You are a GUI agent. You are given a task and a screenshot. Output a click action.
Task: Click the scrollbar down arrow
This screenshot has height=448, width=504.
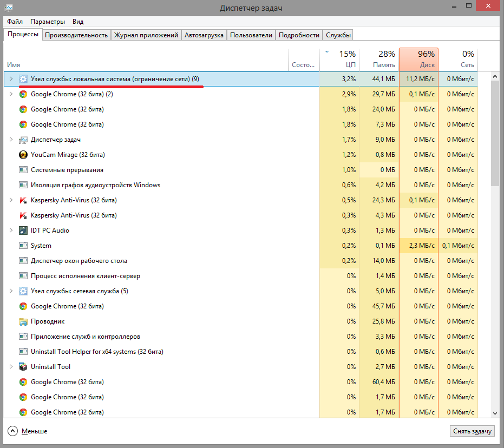495,413
